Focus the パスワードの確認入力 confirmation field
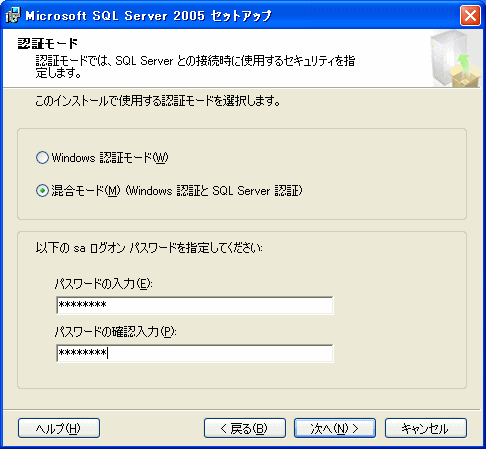 pyautogui.click(x=195, y=353)
